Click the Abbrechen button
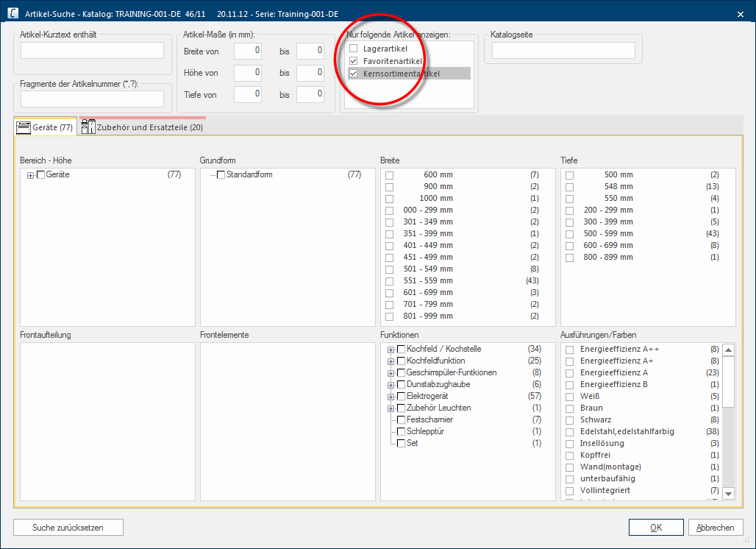 (716, 528)
